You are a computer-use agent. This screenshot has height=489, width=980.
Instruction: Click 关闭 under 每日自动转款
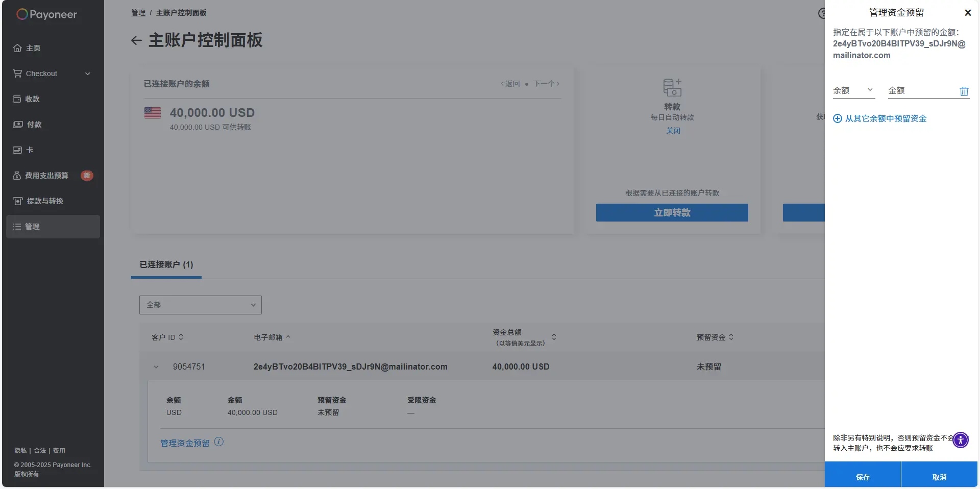(673, 131)
